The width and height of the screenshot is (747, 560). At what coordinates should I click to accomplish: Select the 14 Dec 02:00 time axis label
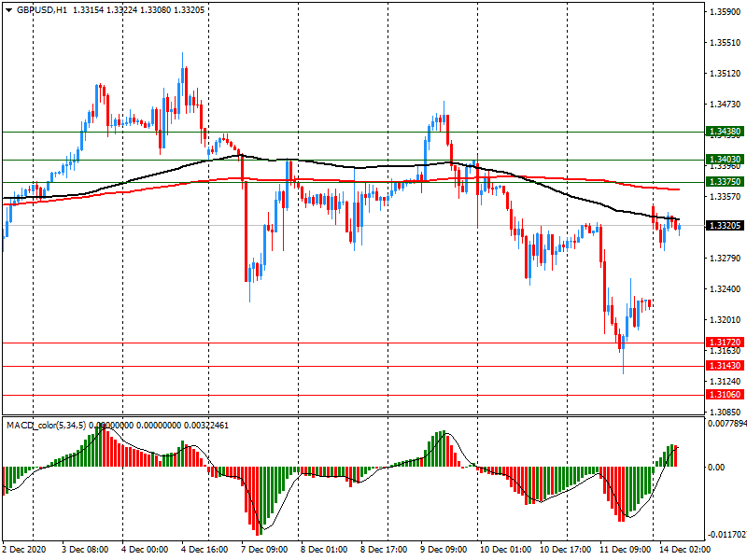tap(683, 550)
